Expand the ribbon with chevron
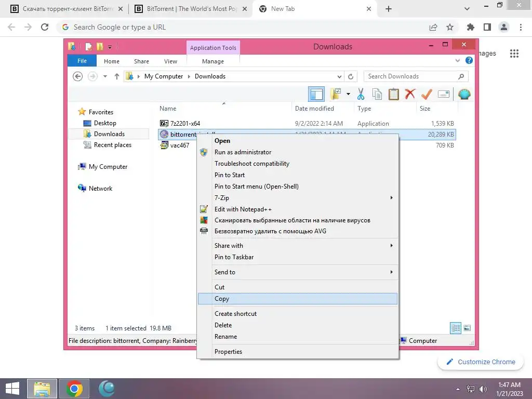 (x=457, y=60)
